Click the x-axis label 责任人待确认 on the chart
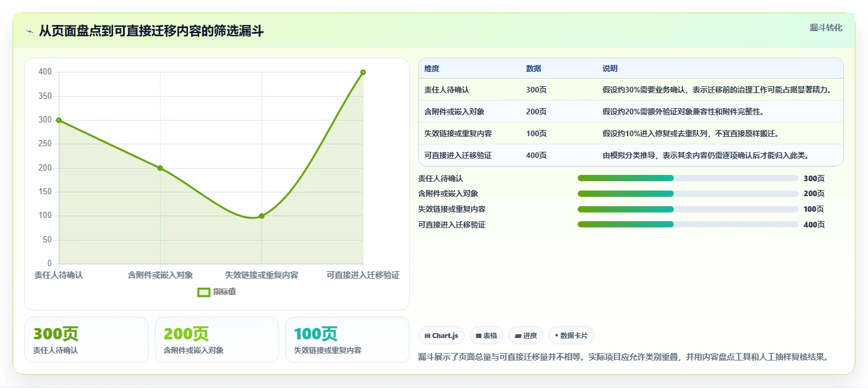Image resolution: width=868 pixels, height=388 pixels. tap(59, 275)
